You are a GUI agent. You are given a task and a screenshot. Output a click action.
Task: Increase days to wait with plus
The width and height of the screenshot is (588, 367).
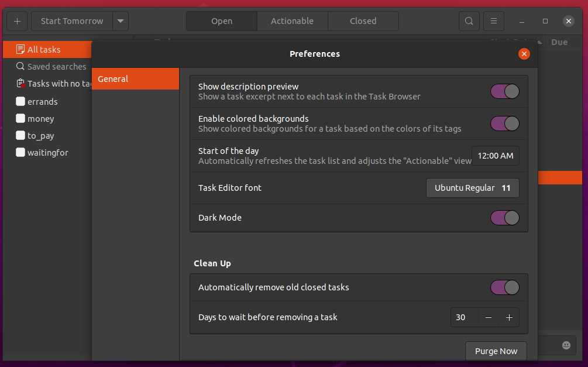point(509,317)
